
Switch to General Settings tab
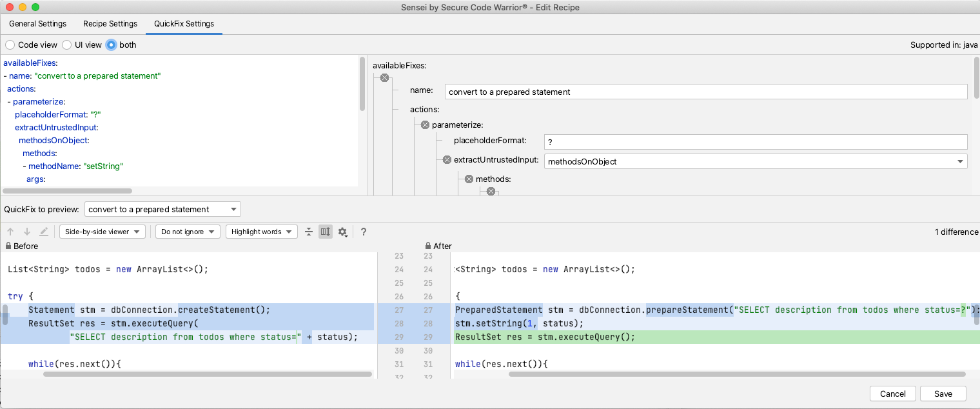coord(37,24)
